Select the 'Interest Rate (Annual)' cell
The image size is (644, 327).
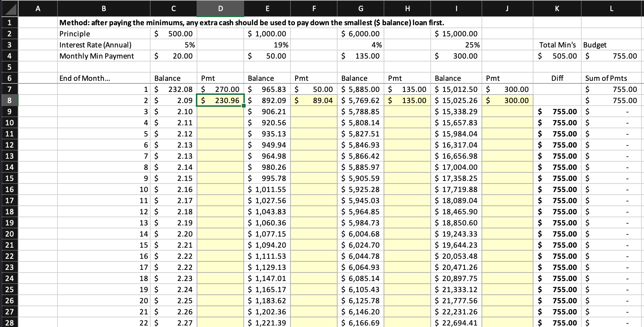coord(104,45)
